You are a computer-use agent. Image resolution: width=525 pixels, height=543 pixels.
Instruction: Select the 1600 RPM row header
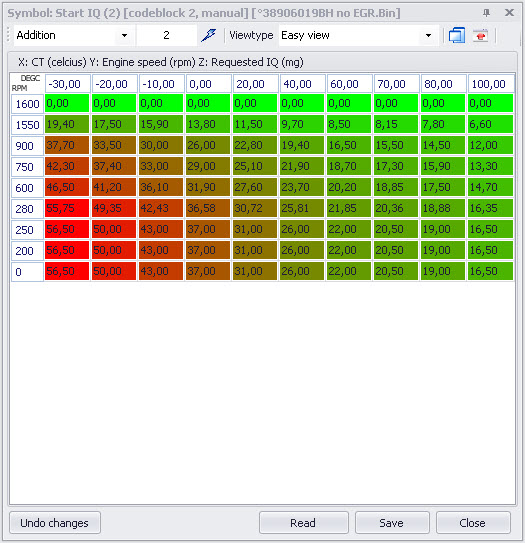[27, 104]
